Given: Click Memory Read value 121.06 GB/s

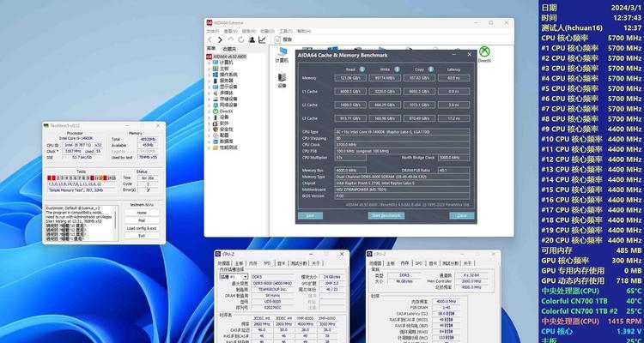Looking at the screenshot, I should pos(350,78).
